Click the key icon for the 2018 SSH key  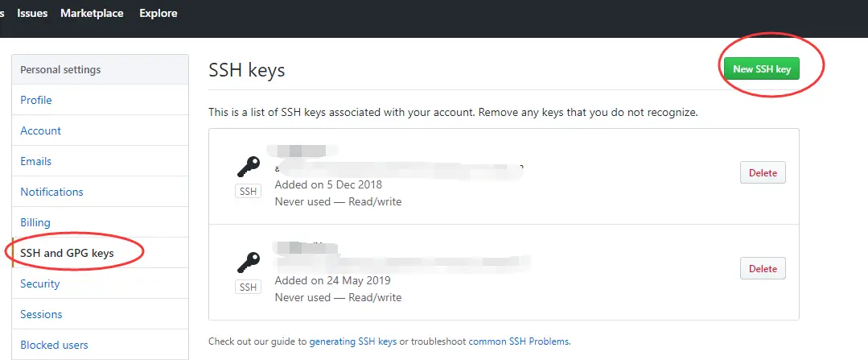point(249,167)
